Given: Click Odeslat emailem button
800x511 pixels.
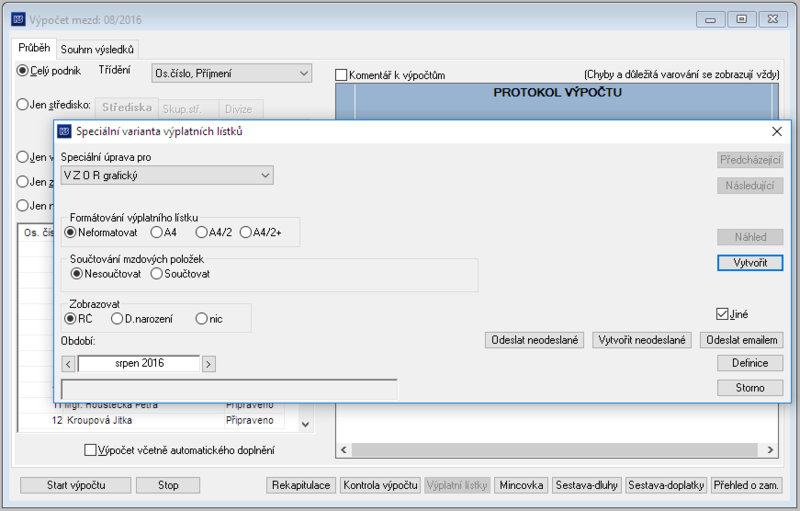Looking at the screenshot, I should tap(742, 340).
